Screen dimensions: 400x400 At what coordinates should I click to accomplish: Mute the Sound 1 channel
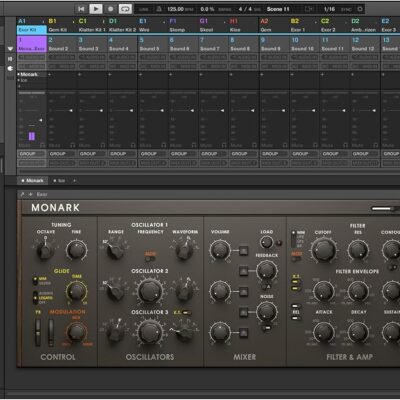(24, 146)
